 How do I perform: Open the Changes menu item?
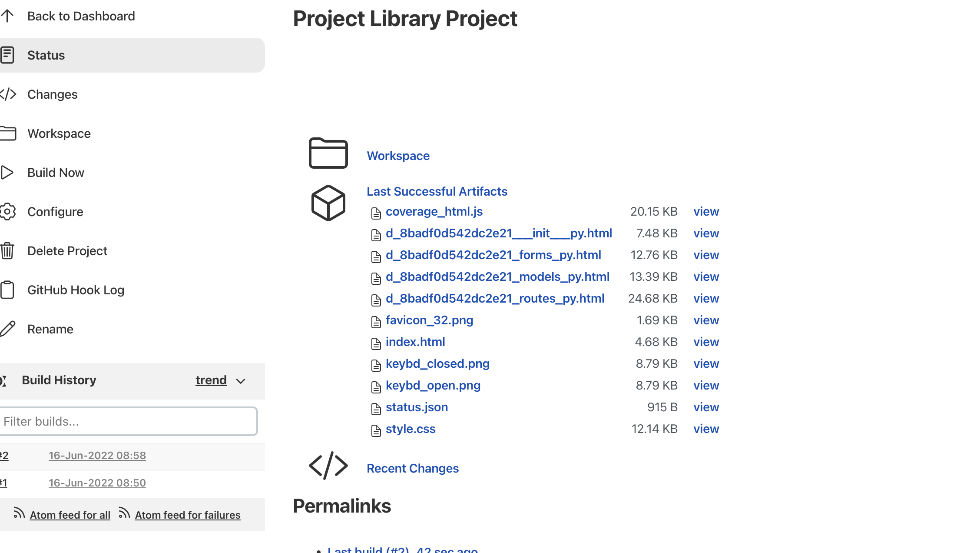coord(52,94)
